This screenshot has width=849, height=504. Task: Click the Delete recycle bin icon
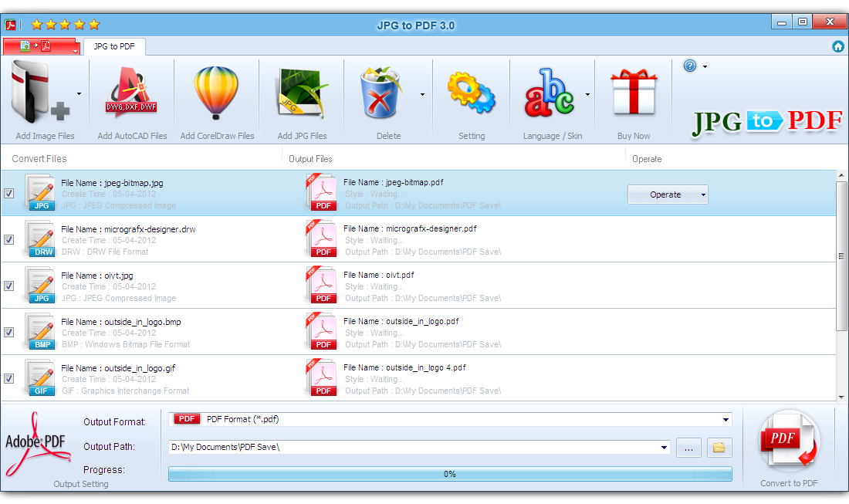coord(382,93)
